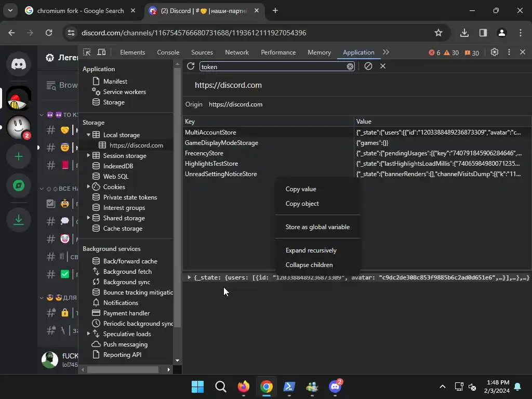
Task: Open the Manifest item
Action: pos(115,82)
